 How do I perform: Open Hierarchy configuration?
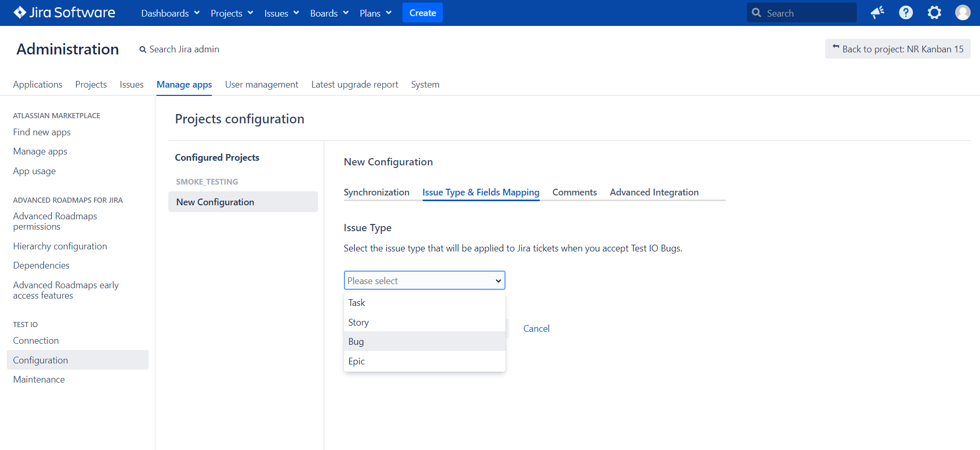tap(60, 246)
